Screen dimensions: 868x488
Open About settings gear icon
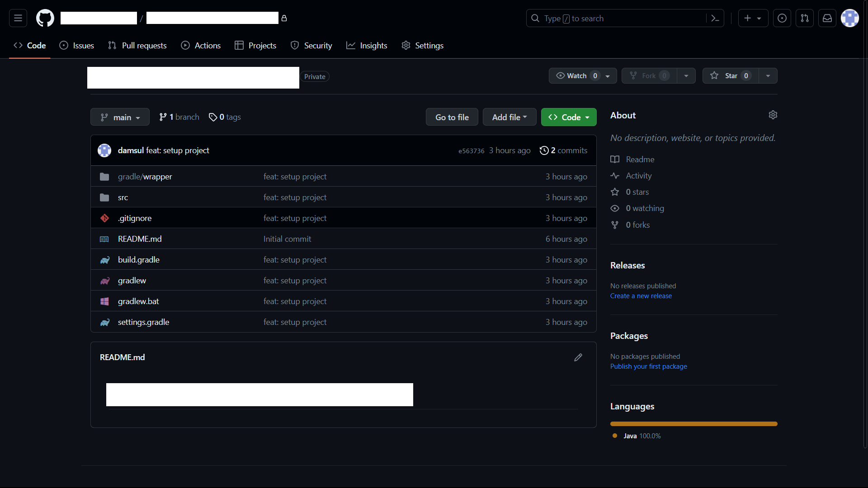[x=773, y=115]
